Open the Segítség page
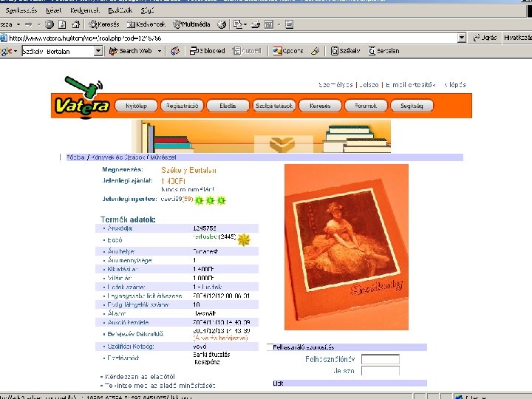 412,106
